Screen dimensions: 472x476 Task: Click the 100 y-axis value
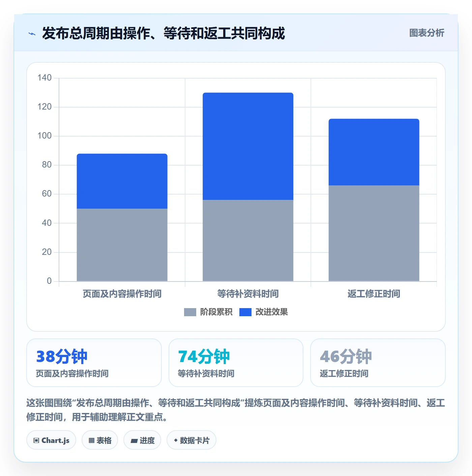click(x=45, y=136)
